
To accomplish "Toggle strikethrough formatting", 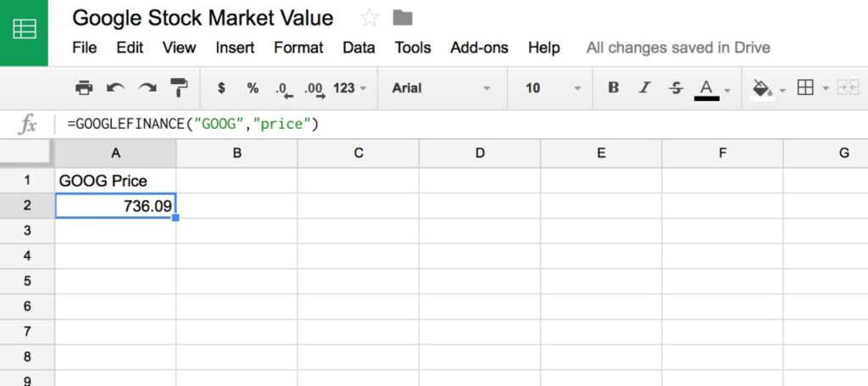I will (x=676, y=87).
